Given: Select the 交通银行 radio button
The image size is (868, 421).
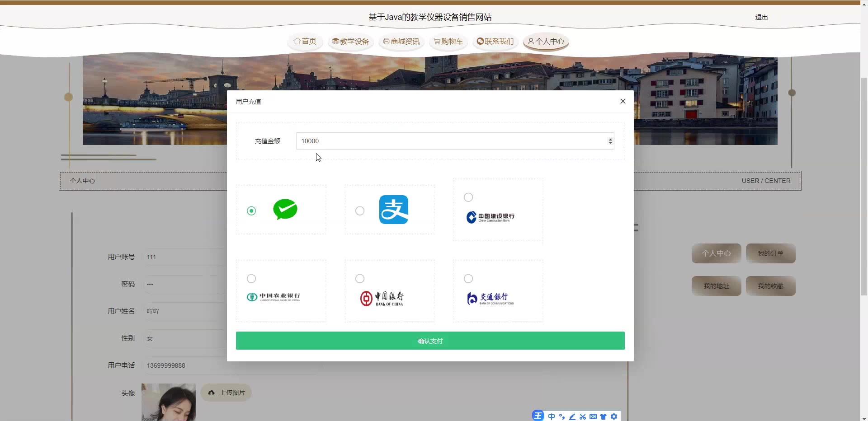Looking at the screenshot, I should tap(468, 279).
